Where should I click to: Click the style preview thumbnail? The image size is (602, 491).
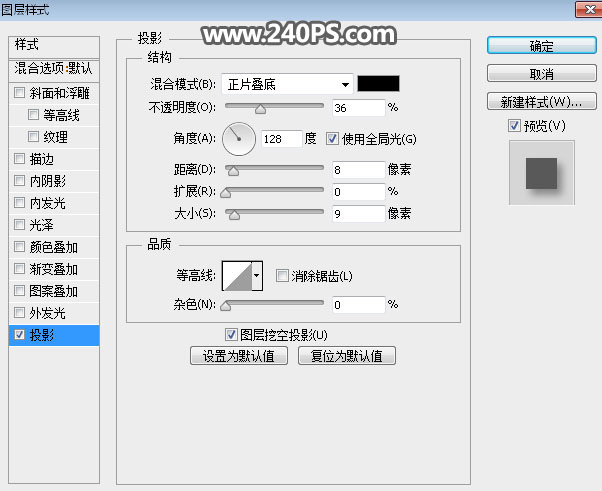coord(542,173)
